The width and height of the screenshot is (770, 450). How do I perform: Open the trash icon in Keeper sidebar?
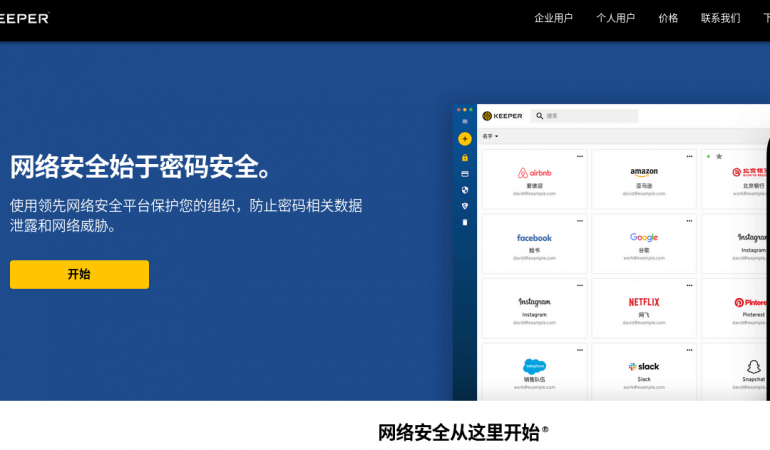(x=464, y=222)
